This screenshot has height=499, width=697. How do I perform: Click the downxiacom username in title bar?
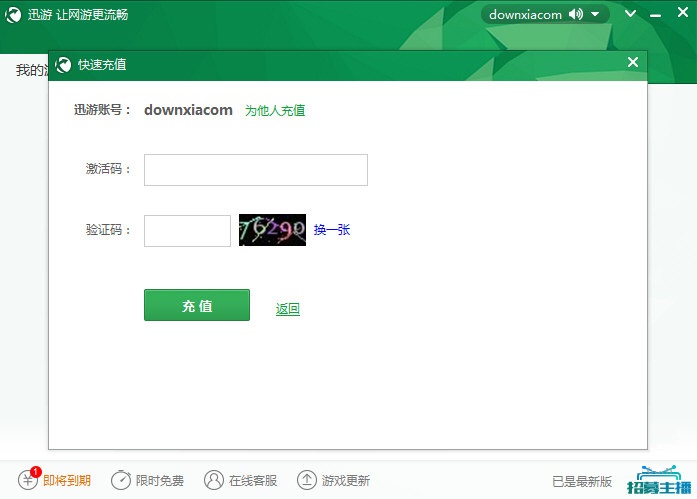525,15
